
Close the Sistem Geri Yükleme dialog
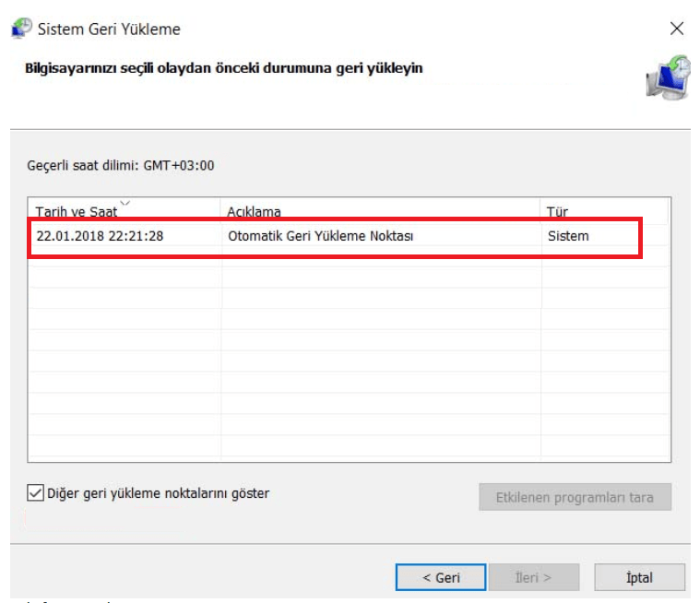[677, 29]
